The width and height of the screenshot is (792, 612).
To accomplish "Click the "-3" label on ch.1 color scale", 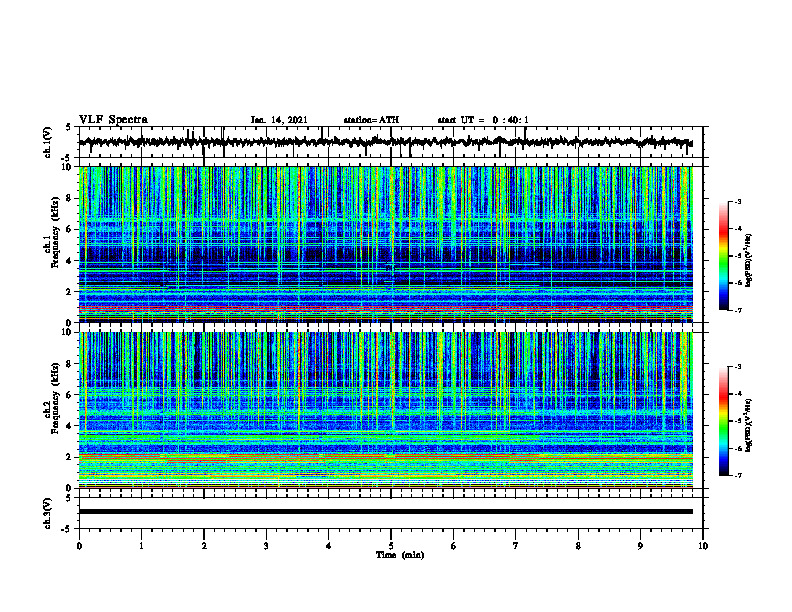I will coord(737,201).
